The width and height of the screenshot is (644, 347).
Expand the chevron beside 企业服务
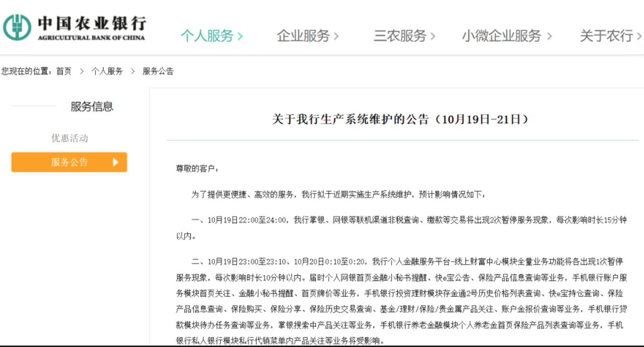(336, 36)
